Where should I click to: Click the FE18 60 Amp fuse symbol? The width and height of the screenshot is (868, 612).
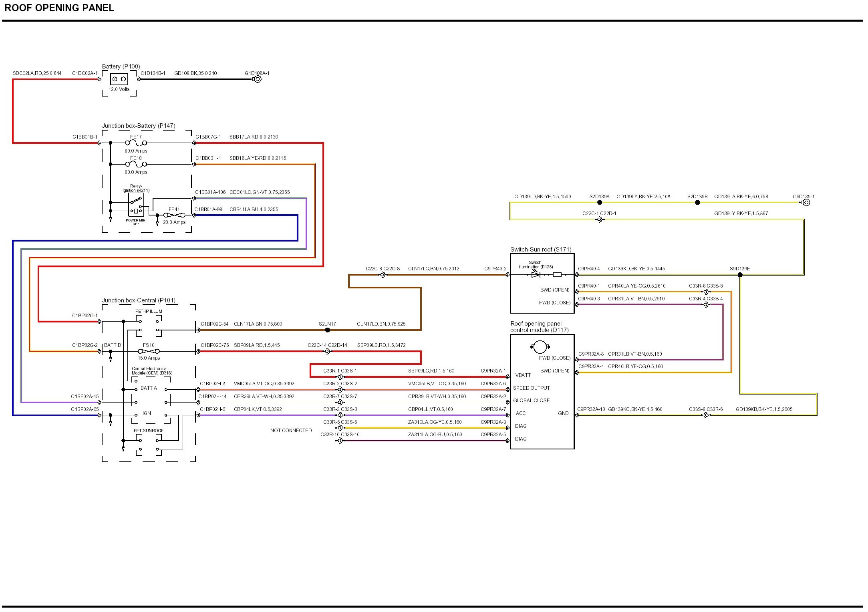point(136,164)
